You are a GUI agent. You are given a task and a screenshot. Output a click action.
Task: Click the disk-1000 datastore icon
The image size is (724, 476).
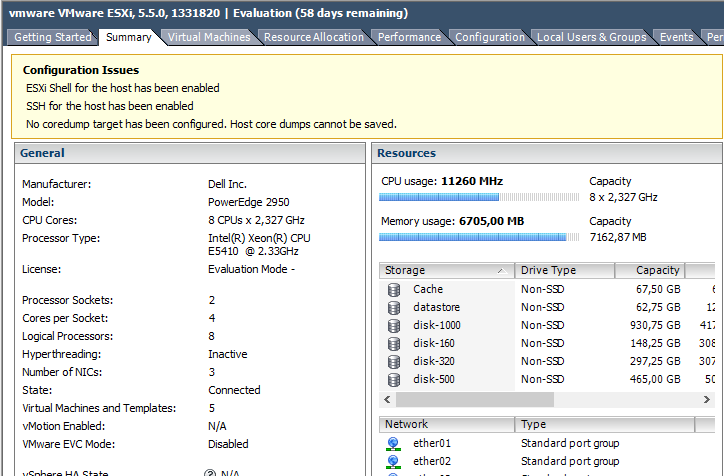click(394, 325)
